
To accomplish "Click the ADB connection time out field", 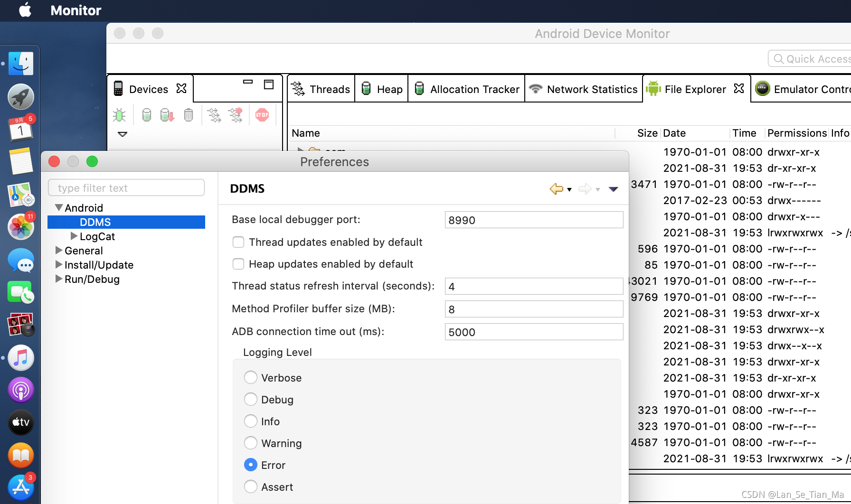I will [534, 332].
